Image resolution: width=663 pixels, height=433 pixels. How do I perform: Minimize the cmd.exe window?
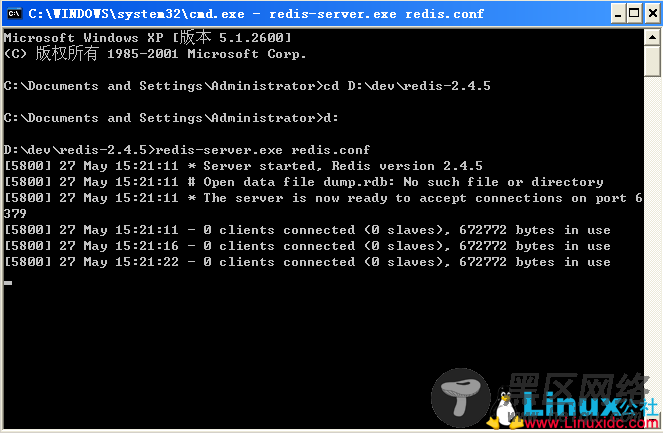(x=618, y=14)
